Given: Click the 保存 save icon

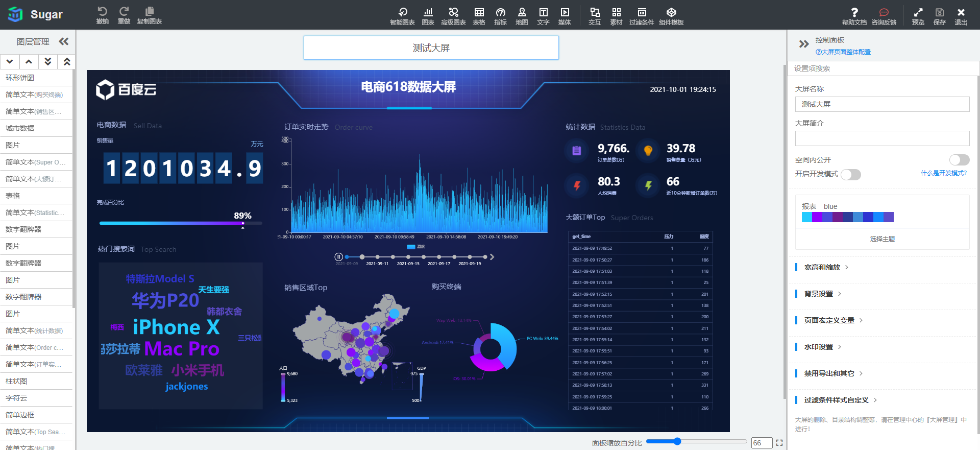Looking at the screenshot, I should coord(940,16).
